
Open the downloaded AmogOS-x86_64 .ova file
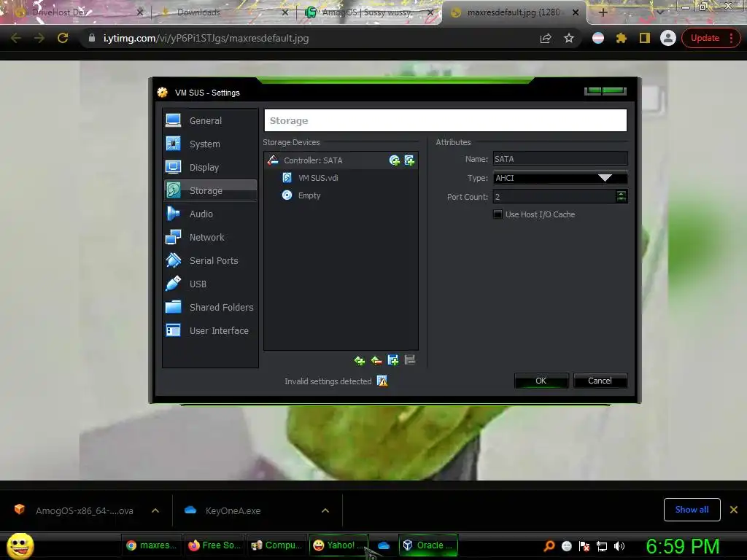pos(74,510)
